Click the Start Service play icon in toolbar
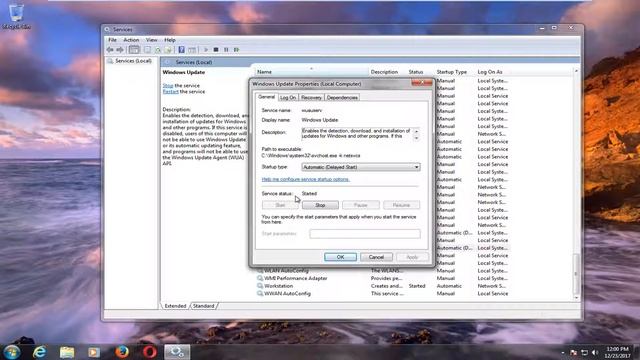The height and width of the screenshot is (360, 640). tap(206, 50)
